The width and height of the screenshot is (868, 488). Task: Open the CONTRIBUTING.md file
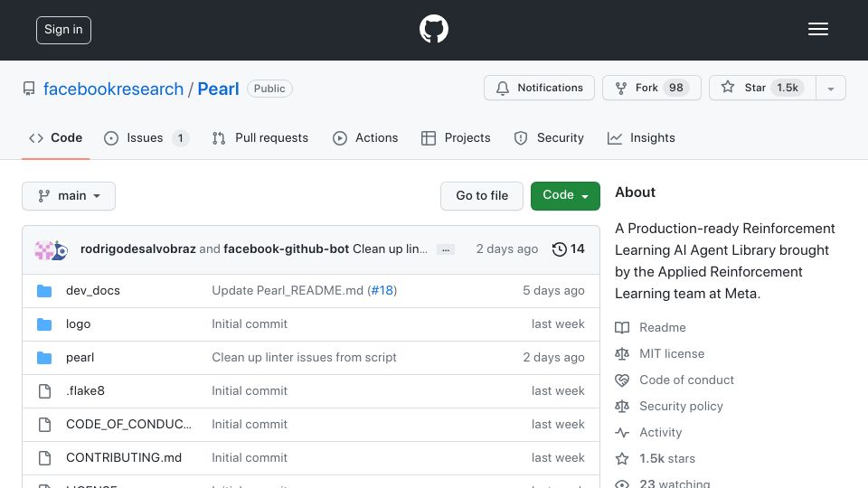pyautogui.click(x=124, y=457)
